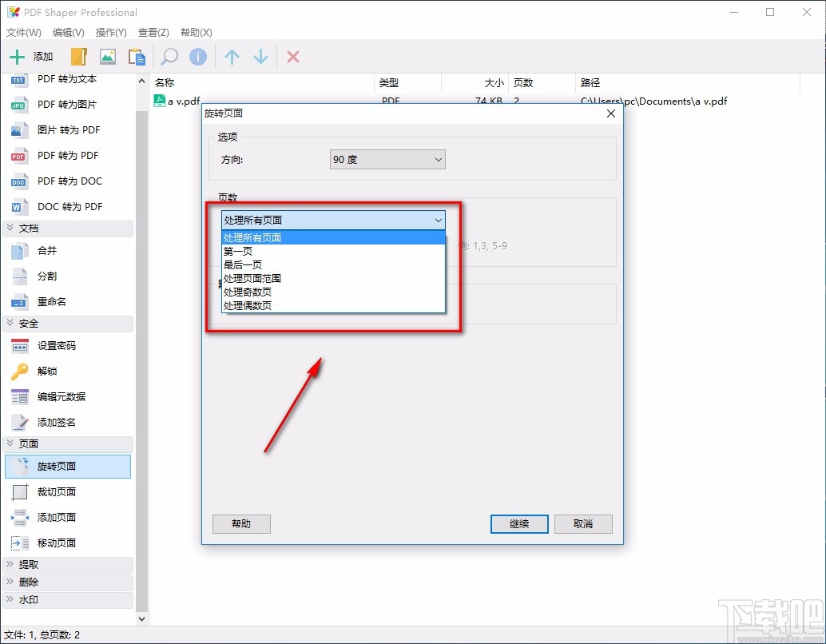This screenshot has width=826, height=644.
Task: Expand the 提取 sidebar section
Action: pyautogui.click(x=68, y=564)
